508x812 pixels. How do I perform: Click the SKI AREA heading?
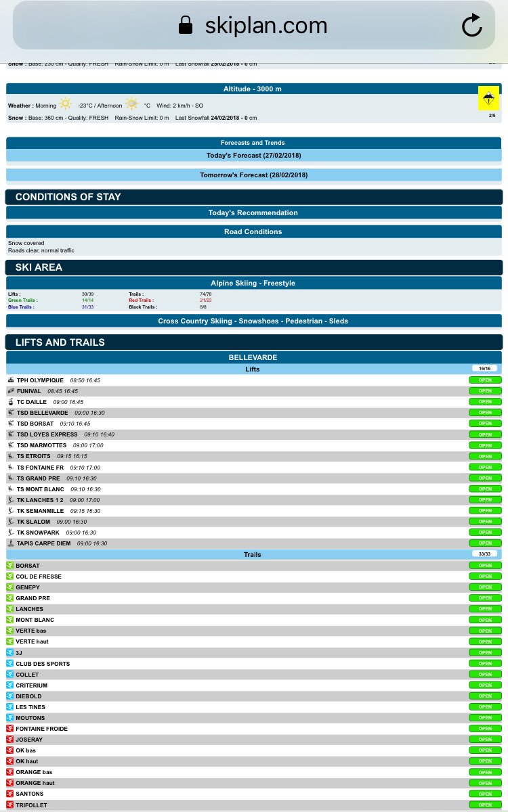pos(39,267)
